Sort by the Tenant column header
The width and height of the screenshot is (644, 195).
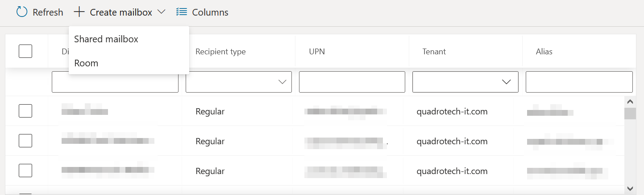(x=434, y=52)
